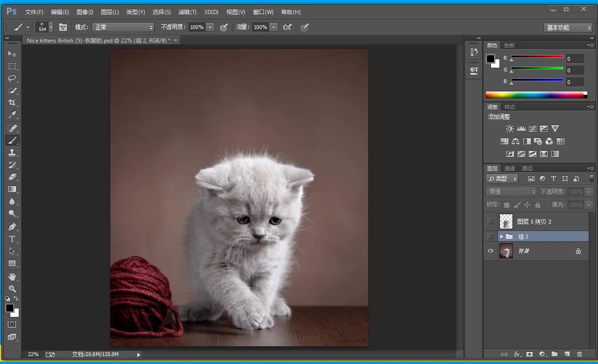
Task: Select the Lasso tool
Action: coord(12,78)
